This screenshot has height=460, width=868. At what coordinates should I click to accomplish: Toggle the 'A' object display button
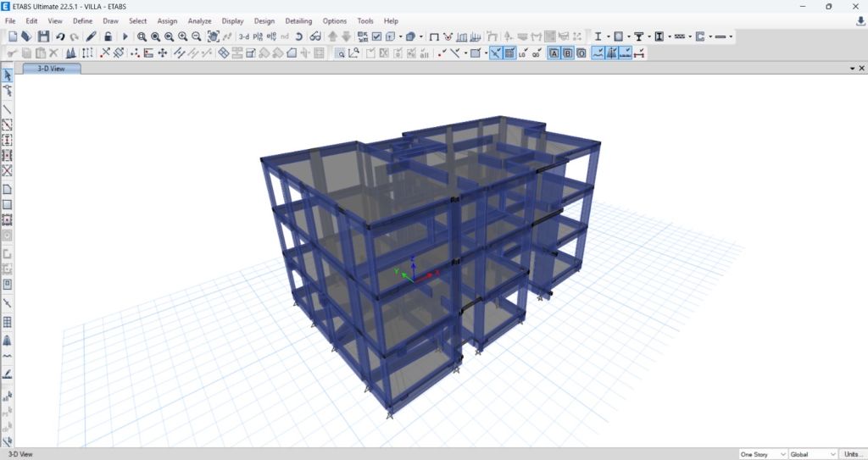(554, 53)
